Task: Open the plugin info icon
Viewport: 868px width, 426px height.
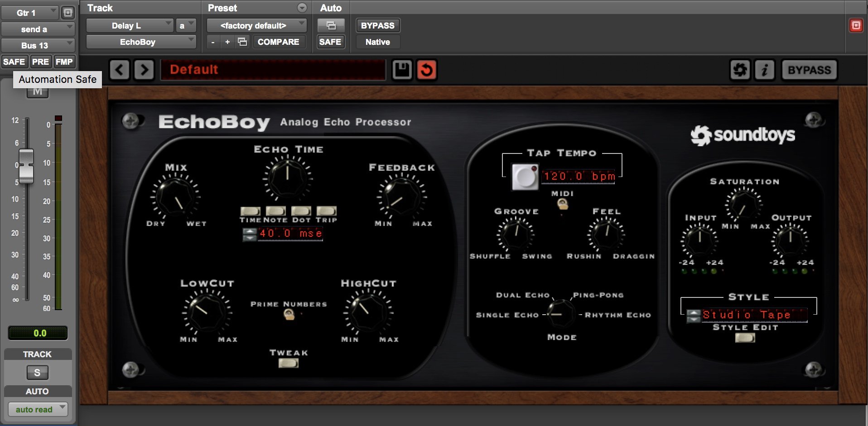Action: [765, 70]
